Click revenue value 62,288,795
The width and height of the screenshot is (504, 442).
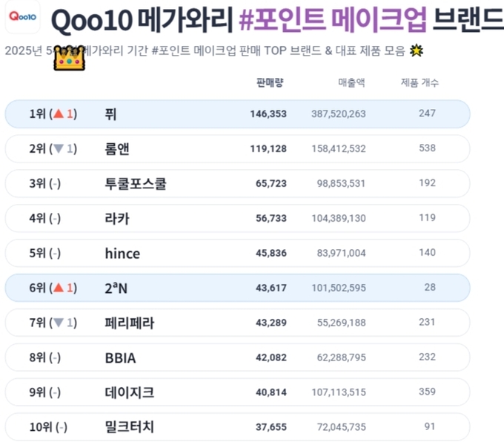pos(341,357)
